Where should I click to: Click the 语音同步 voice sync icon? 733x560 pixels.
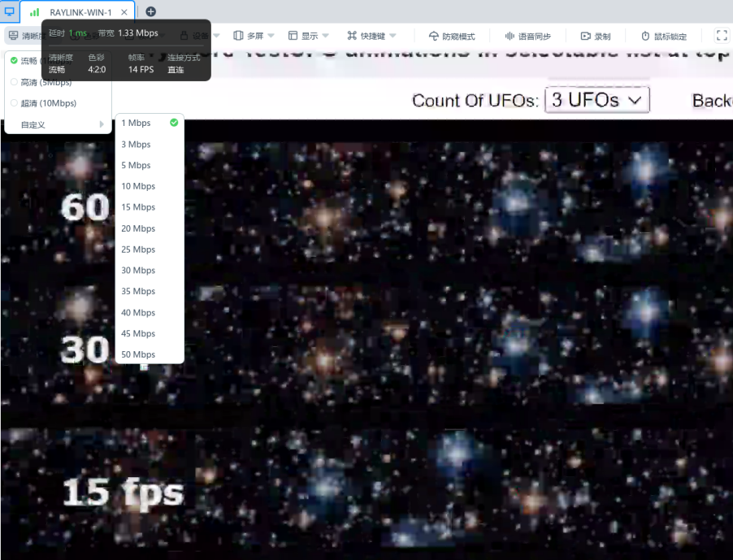point(510,36)
